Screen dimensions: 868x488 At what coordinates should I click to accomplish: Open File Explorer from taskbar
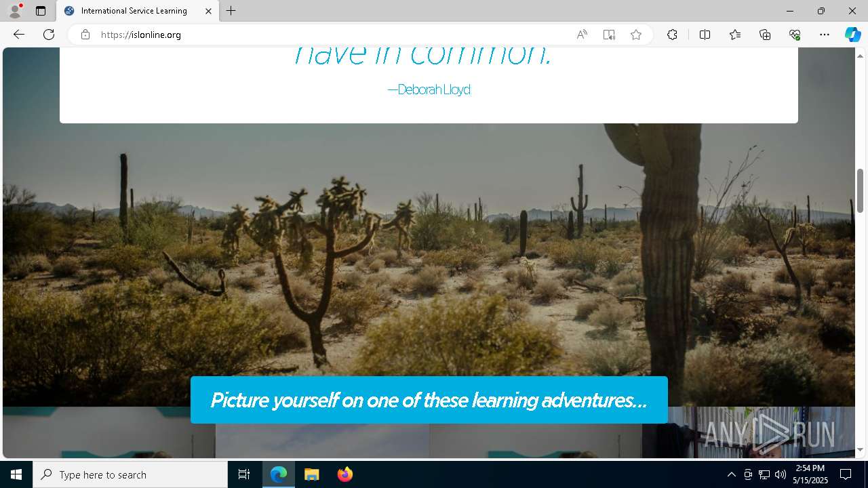312,474
